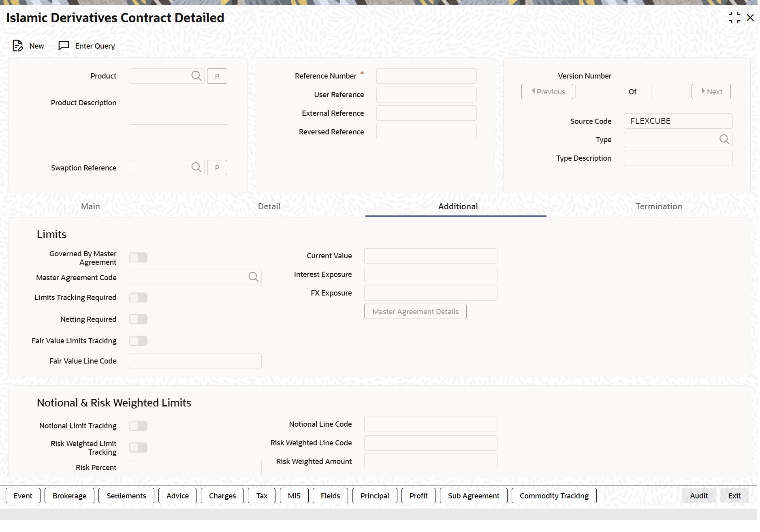Open Product lookup search icon
The image size is (760, 532).
pyautogui.click(x=196, y=76)
